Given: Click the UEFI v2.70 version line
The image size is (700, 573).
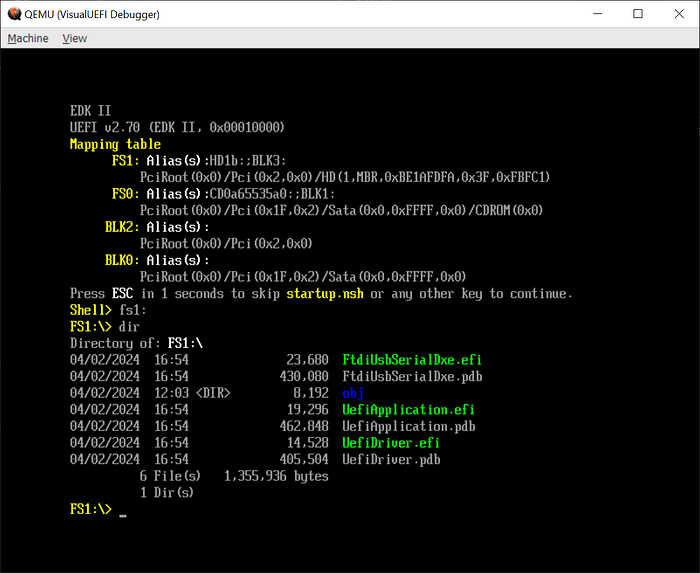Looking at the screenshot, I should point(177,128).
